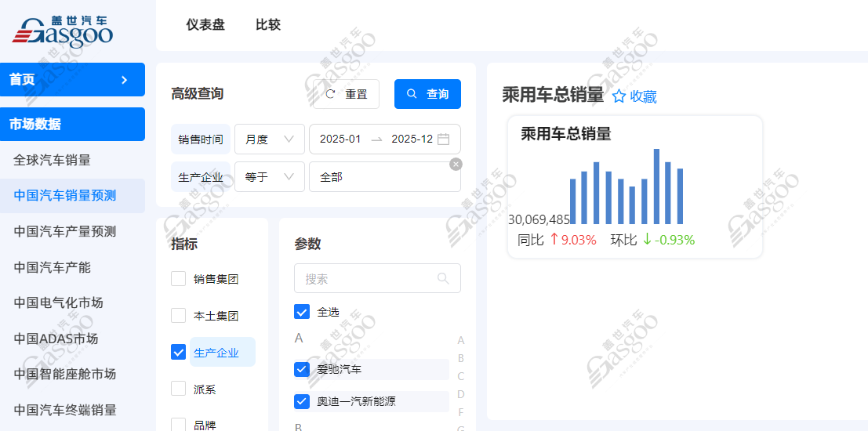Switch to the 比较 tab
This screenshot has width=868, height=431.
tap(268, 25)
